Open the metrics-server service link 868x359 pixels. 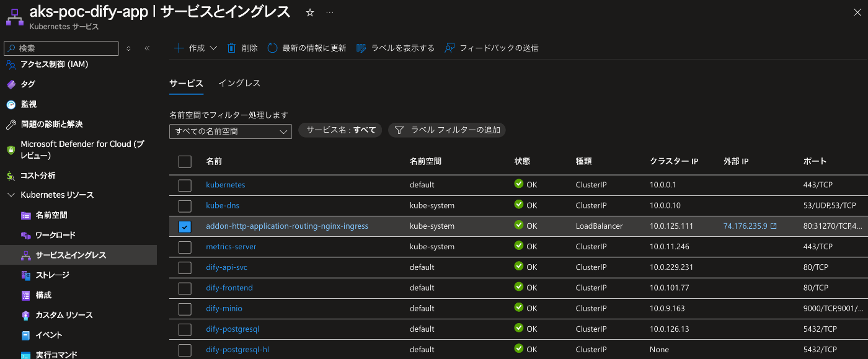coord(231,247)
